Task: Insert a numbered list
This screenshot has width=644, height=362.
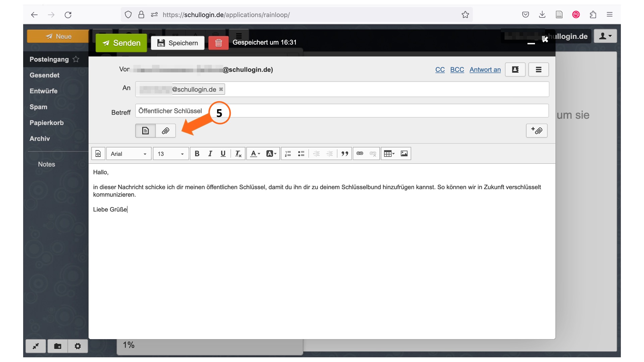Action: [288, 154]
